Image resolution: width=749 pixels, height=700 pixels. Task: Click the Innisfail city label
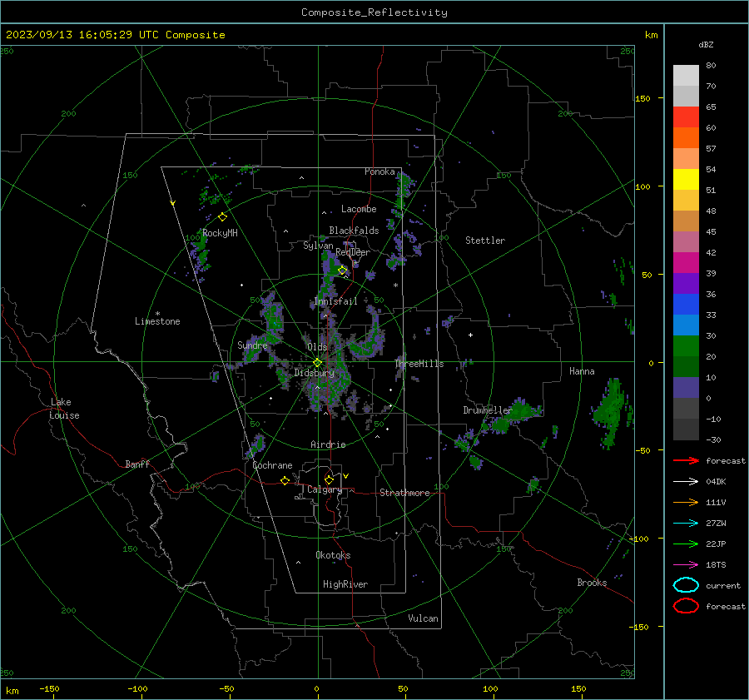pos(336,301)
